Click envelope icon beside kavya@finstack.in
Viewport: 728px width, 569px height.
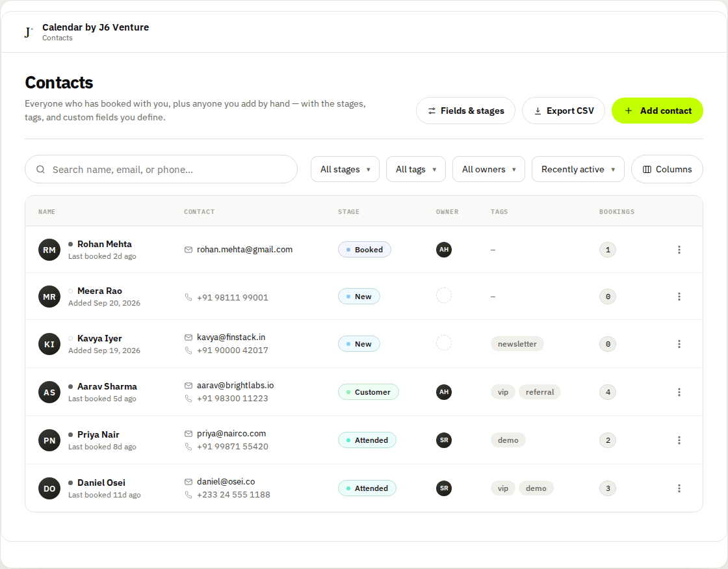tap(188, 337)
